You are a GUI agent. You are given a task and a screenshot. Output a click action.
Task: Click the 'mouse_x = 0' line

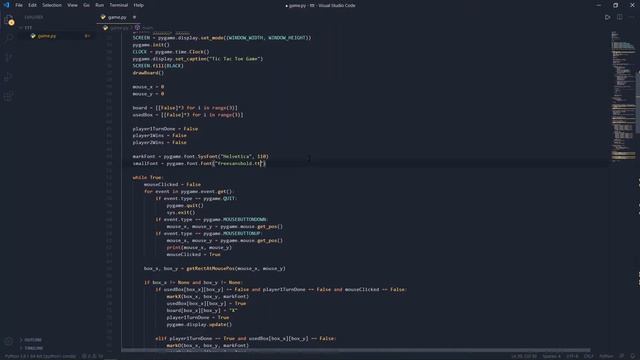[148, 87]
